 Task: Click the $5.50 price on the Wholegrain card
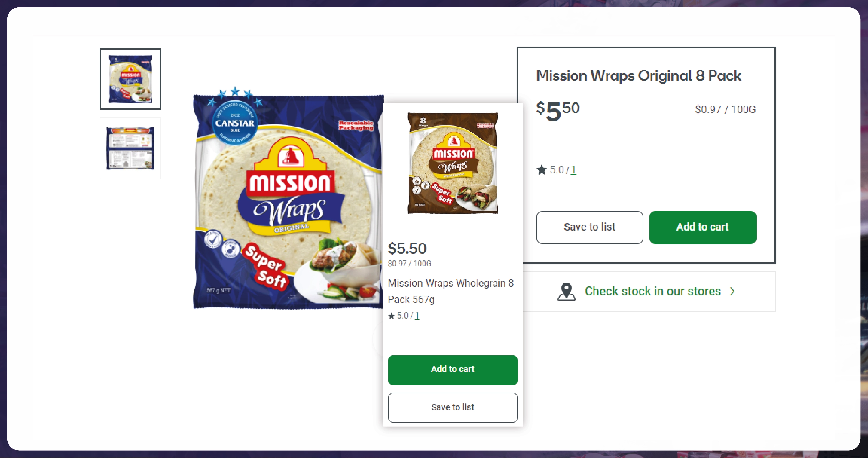coord(407,249)
